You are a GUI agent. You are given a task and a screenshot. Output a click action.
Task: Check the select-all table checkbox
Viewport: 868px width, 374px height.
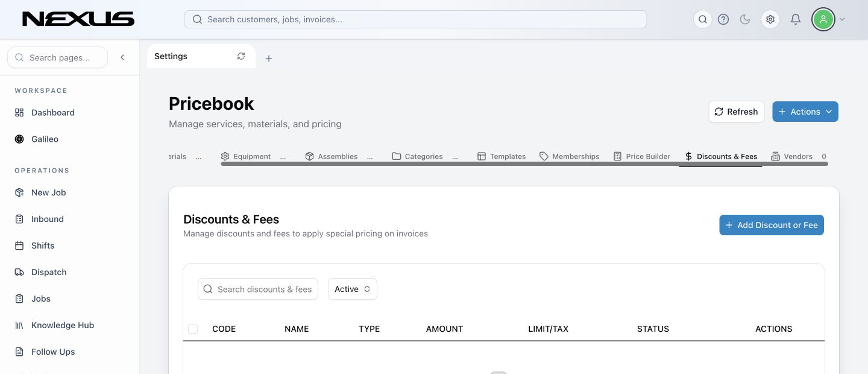(193, 329)
